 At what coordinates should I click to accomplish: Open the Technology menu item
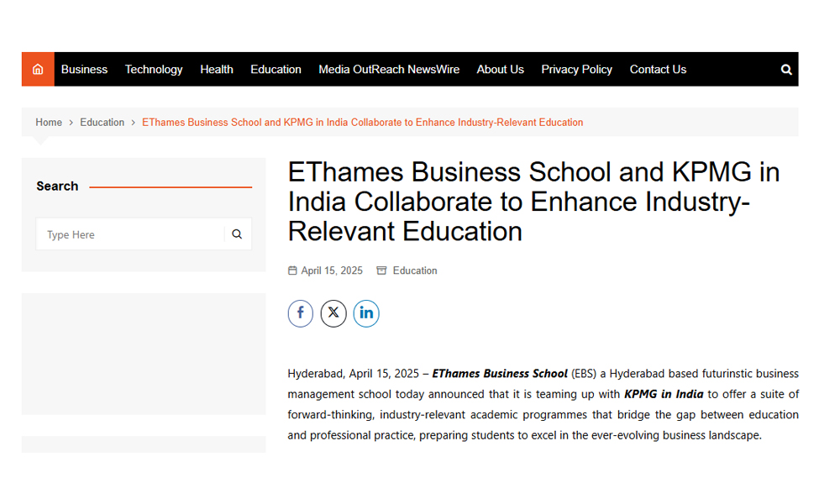click(154, 70)
